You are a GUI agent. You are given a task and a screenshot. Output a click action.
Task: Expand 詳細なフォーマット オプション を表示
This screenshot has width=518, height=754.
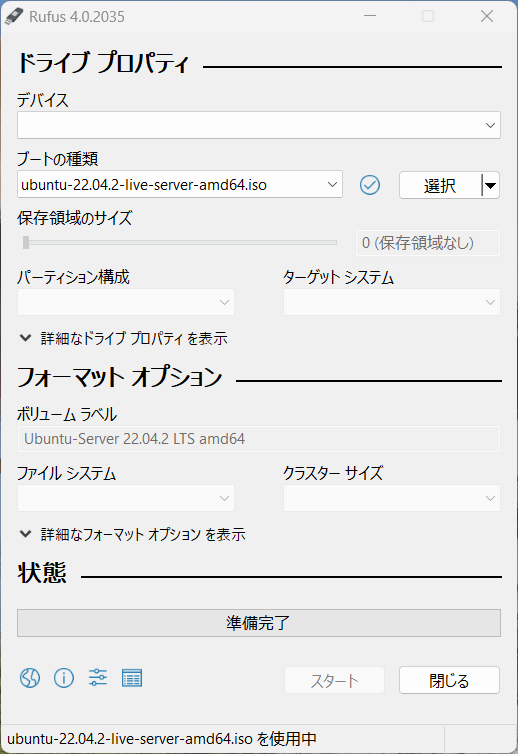point(132,534)
